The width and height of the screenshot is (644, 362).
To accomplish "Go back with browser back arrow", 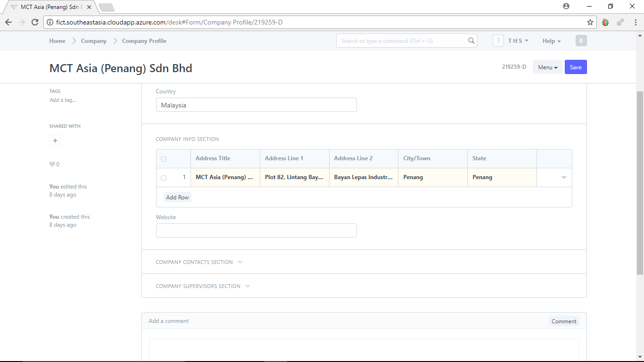I will click(8, 22).
